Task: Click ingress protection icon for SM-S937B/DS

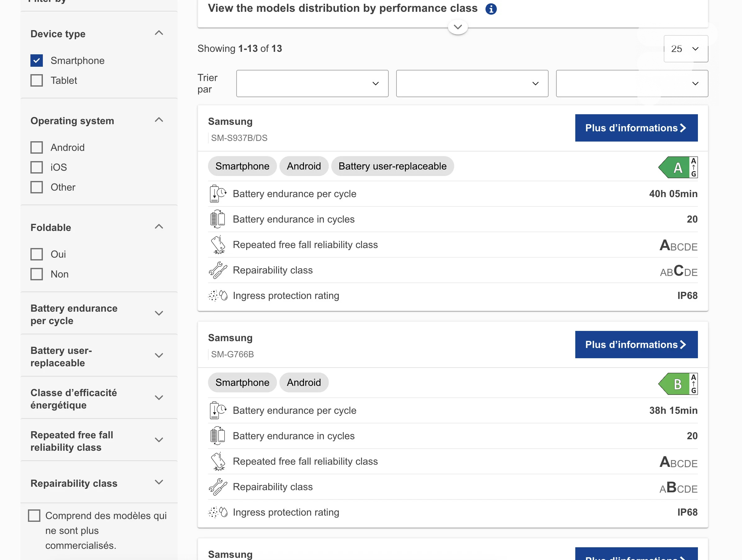Action: [218, 296]
